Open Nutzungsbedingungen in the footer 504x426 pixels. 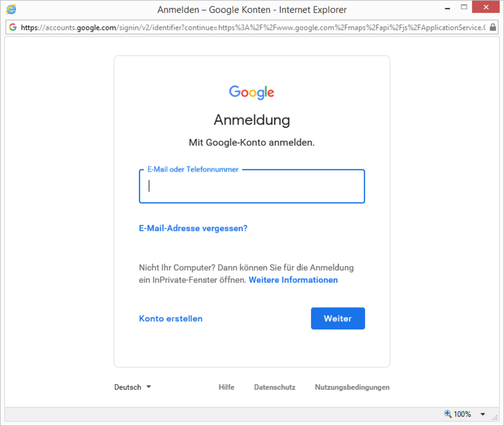352,387
